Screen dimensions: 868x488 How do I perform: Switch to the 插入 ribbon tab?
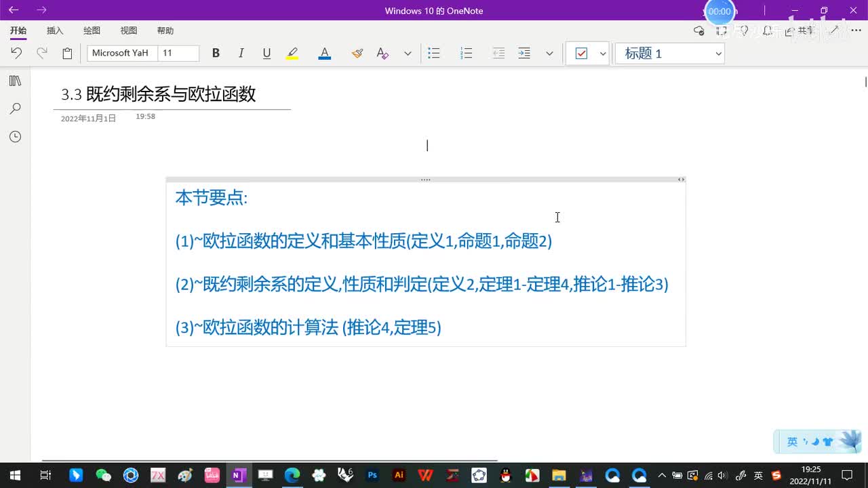55,30
